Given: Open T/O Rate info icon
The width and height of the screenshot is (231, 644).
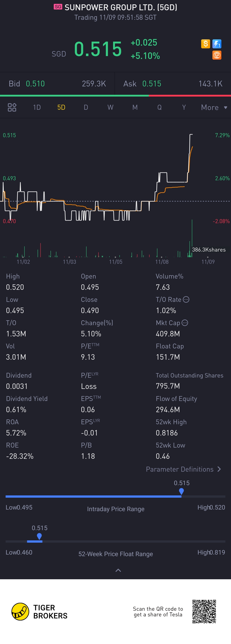Looking at the screenshot, I should [186, 299].
